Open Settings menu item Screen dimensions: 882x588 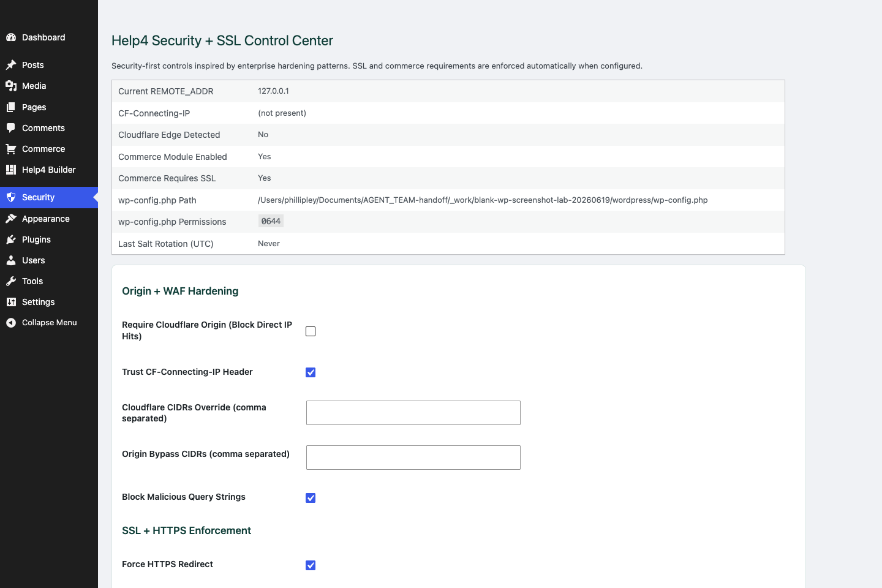[x=49, y=302]
